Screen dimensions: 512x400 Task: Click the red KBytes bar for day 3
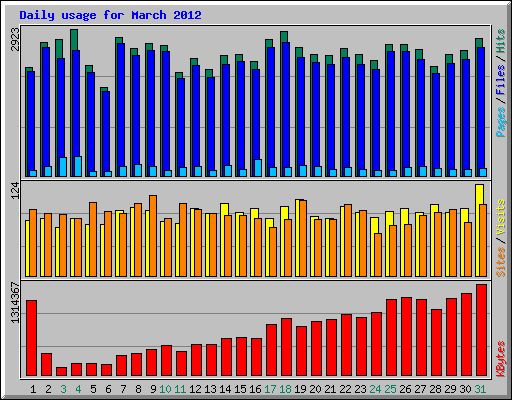[62, 372]
